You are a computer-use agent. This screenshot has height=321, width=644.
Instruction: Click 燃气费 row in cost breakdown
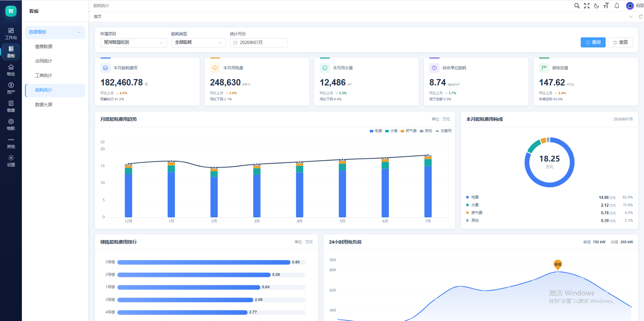[549, 213]
